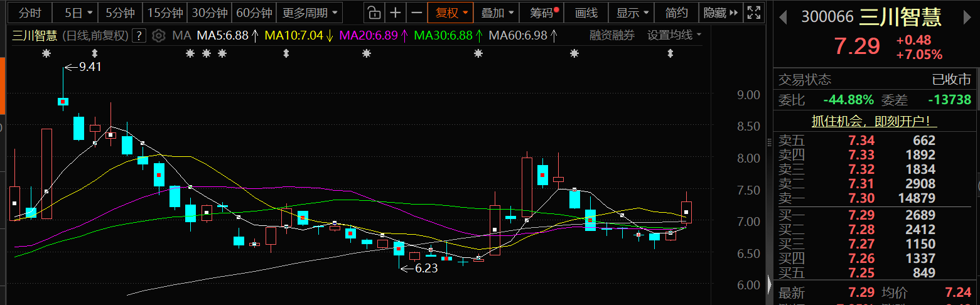The image size is (980, 305).
Task: Go to previous stock with left arrow
Action: click(x=783, y=18)
